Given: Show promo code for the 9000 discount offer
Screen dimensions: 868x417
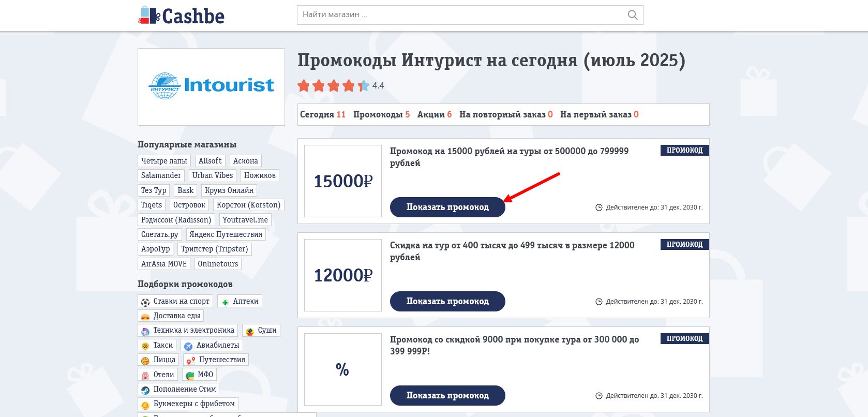Looking at the screenshot, I should tap(447, 395).
